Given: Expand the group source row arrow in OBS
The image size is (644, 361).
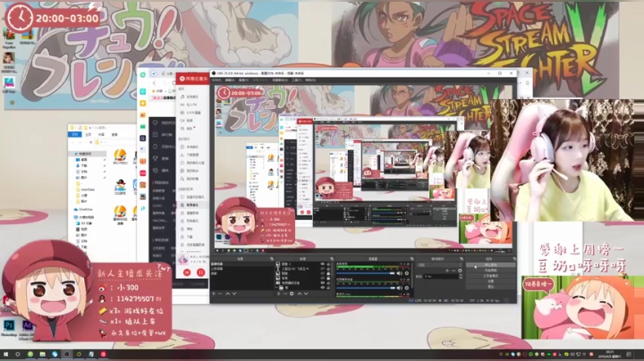Looking at the screenshot, I should pos(276,288).
